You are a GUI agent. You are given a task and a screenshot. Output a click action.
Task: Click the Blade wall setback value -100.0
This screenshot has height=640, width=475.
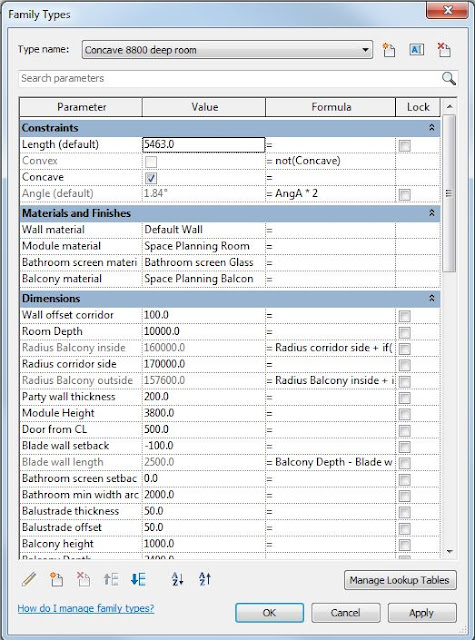tap(204, 446)
